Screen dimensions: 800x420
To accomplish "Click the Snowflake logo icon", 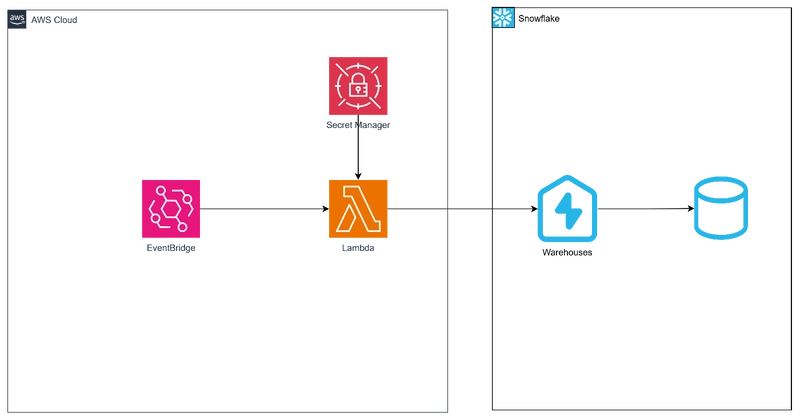I will [x=503, y=18].
